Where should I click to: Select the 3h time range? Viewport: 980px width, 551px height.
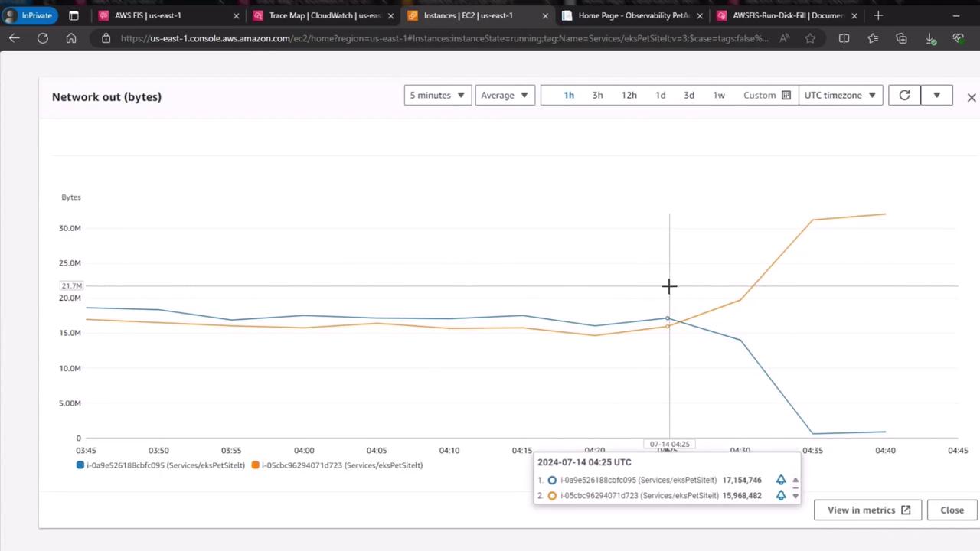tap(597, 95)
